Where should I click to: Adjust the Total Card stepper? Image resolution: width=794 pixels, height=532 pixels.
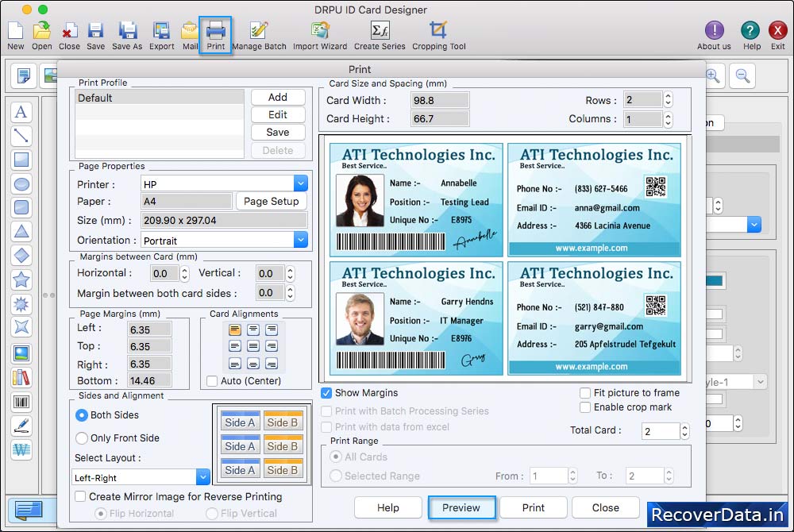(x=684, y=431)
